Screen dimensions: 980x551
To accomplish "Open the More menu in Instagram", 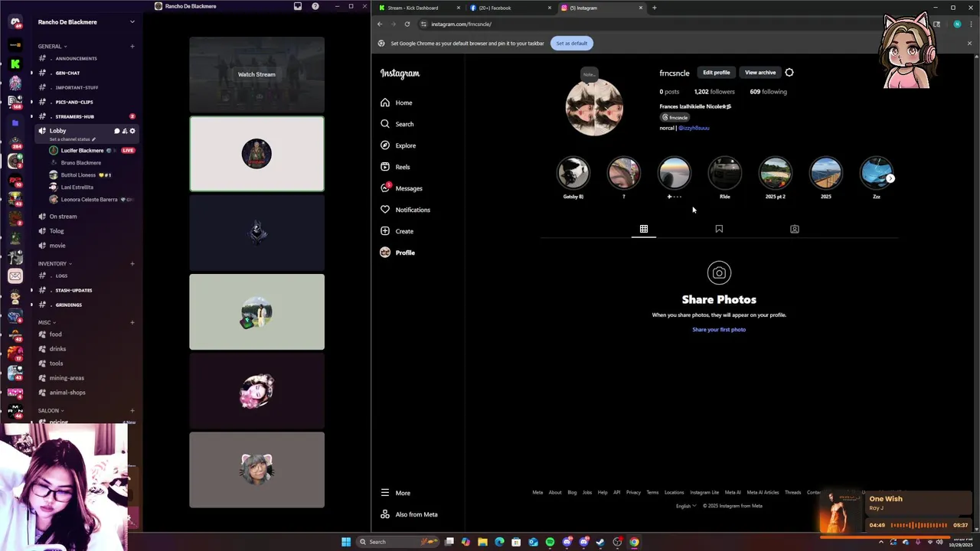I will click(x=396, y=493).
